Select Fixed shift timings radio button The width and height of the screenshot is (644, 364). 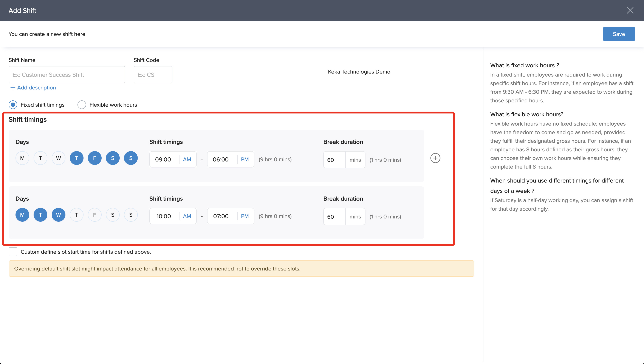(13, 105)
